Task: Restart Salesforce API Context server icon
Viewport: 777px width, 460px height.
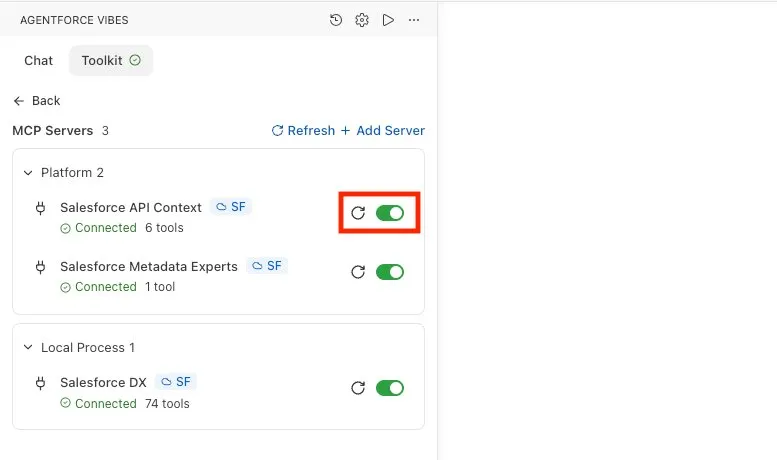Action: 358,213
